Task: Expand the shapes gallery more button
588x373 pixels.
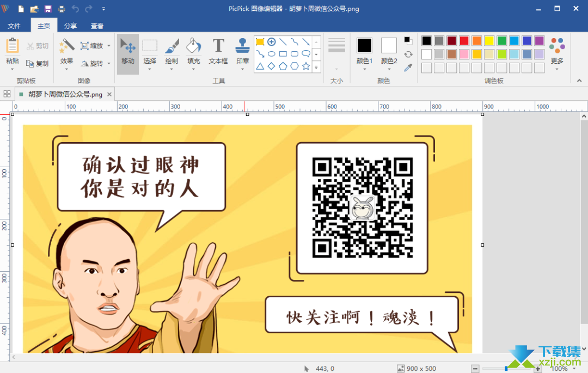Action: coord(316,67)
